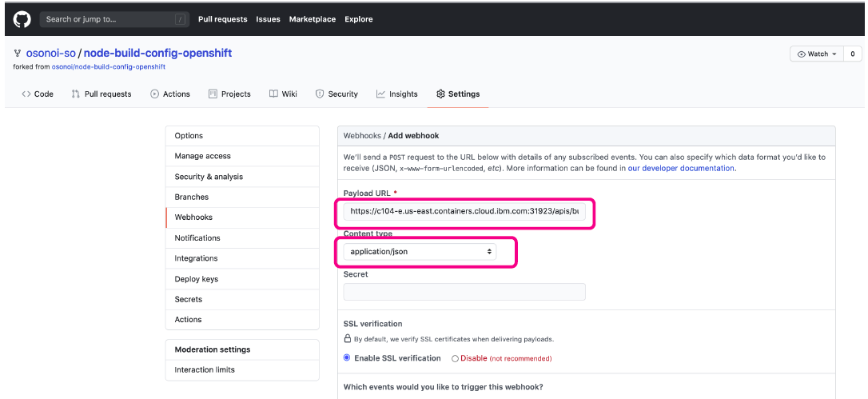This screenshot has width=868, height=399.
Task: Click the Security tab shield icon
Action: [x=320, y=94]
